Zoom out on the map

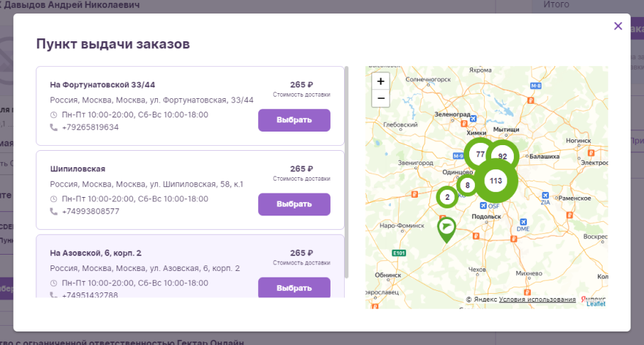[x=380, y=98]
